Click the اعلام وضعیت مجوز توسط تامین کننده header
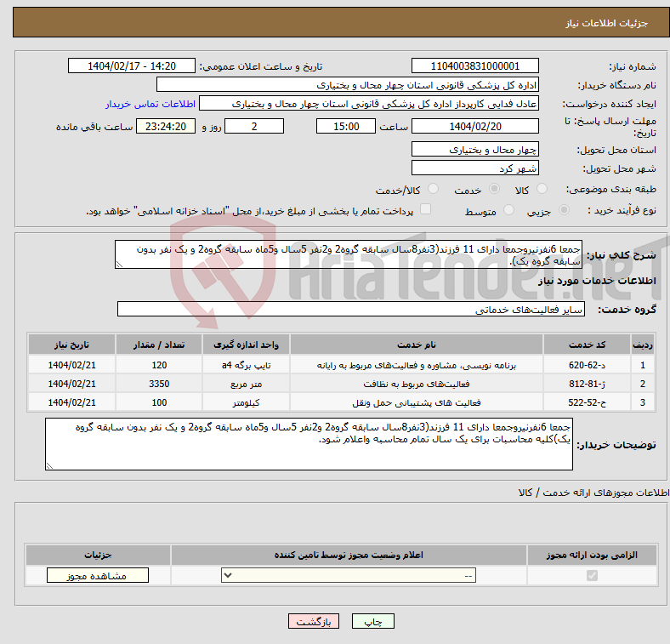This screenshot has width=670, height=644. tap(349, 555)
